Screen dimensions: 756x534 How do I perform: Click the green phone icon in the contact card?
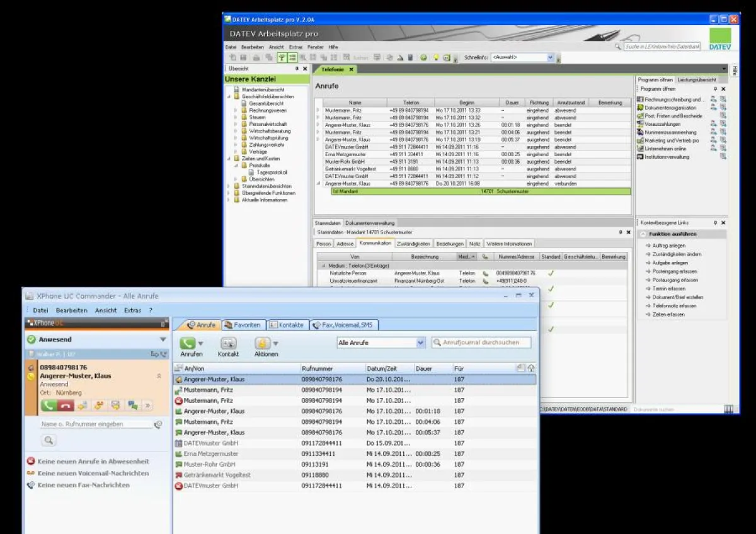coord(49,406)
